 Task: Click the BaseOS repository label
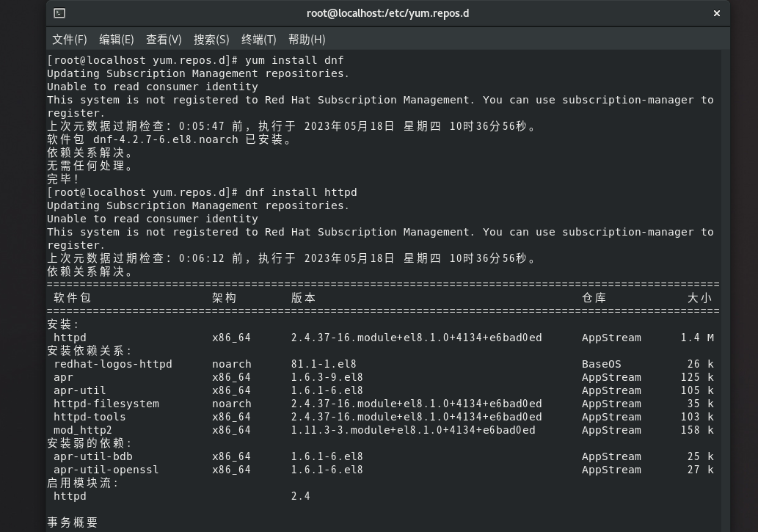(x=602, y=364)
